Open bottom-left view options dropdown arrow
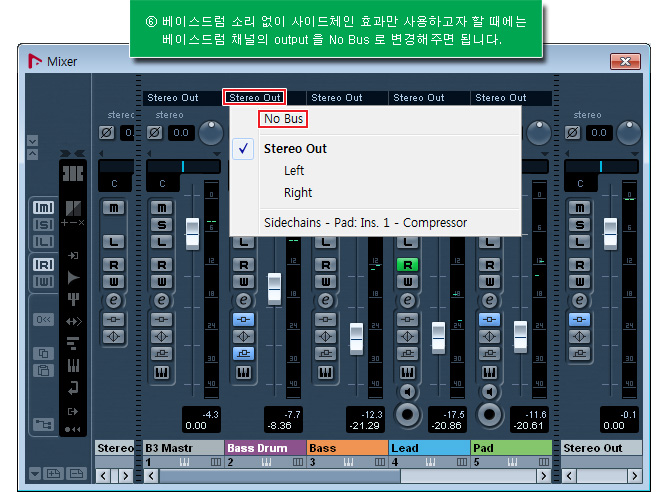Image resolution: width=670 pixels, height=492 pixels. pos(35,474)
